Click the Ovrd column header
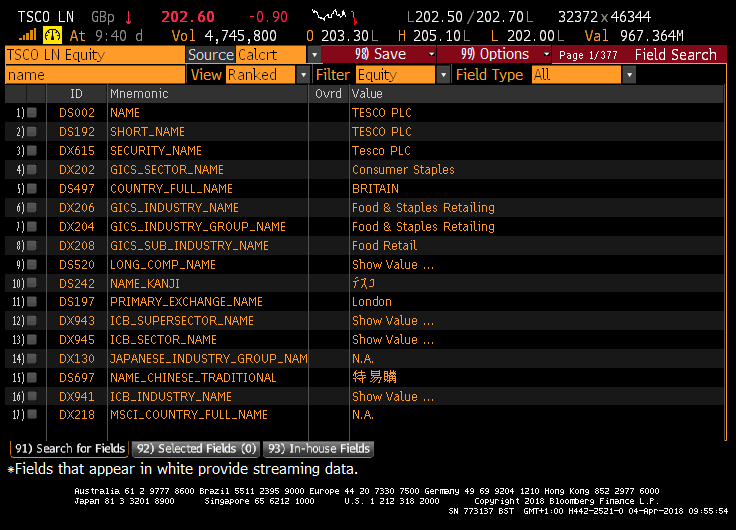736x530 pixels. coord(328,94)
